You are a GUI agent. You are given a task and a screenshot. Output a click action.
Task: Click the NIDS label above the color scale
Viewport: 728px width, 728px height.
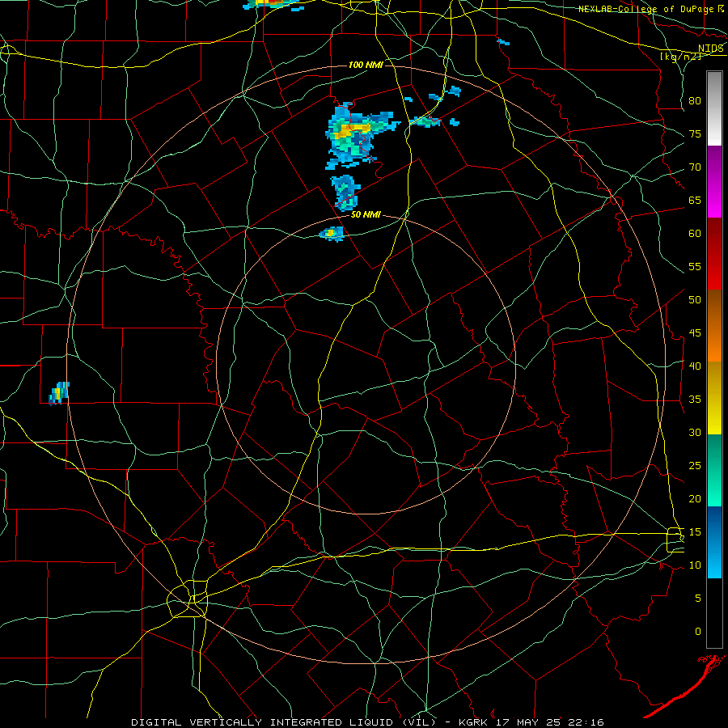pyautogui.click(x=711, y=48)
